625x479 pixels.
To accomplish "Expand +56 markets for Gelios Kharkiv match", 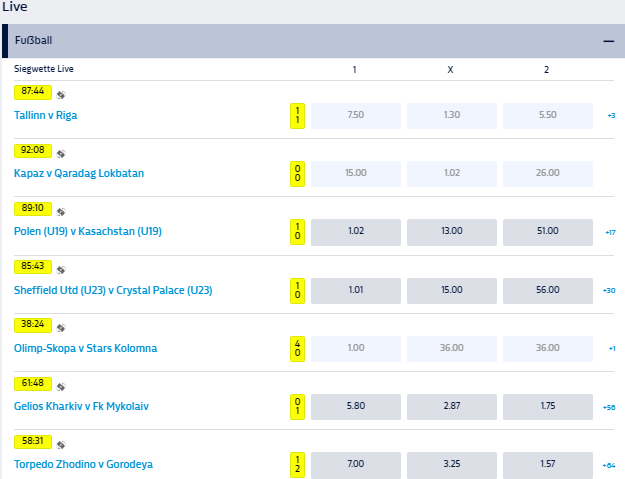I will coord(610,407).
